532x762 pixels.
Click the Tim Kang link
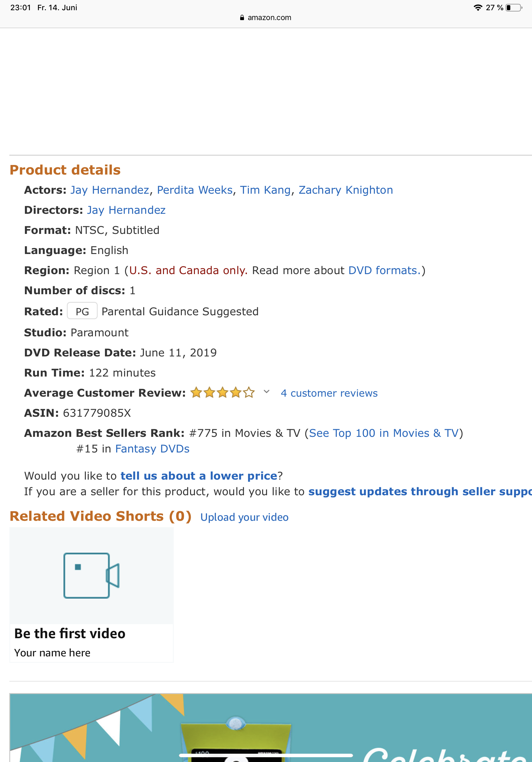click(x=265, y=190)
